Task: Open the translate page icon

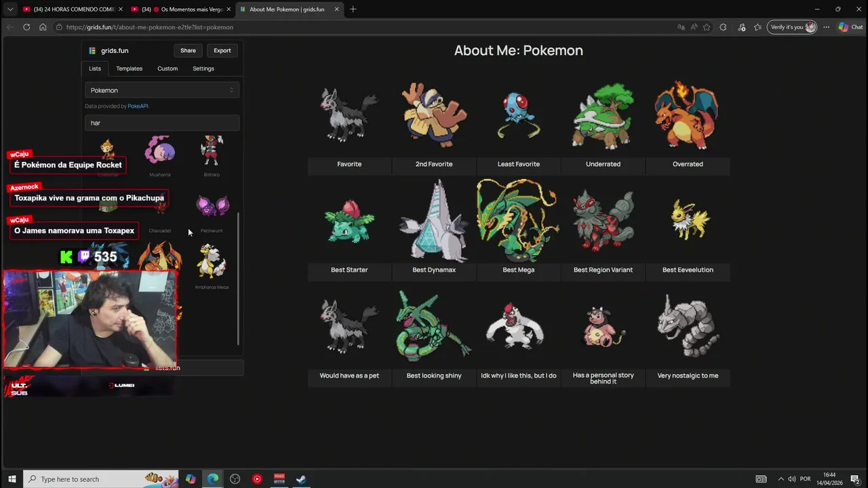Action: pyautogui.click(x=681, y=27)
